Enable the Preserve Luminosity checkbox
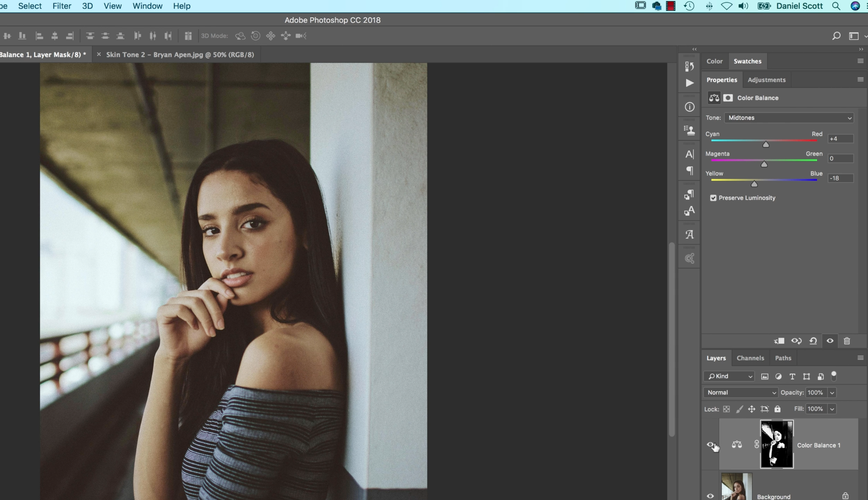This screenshot has height=500, width=868. [714, 197]
